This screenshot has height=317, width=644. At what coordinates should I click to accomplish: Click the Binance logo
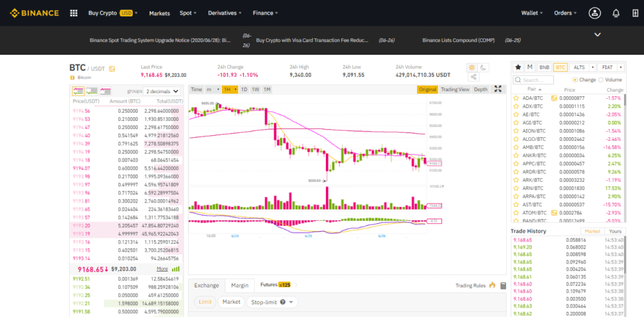point(35,13)
